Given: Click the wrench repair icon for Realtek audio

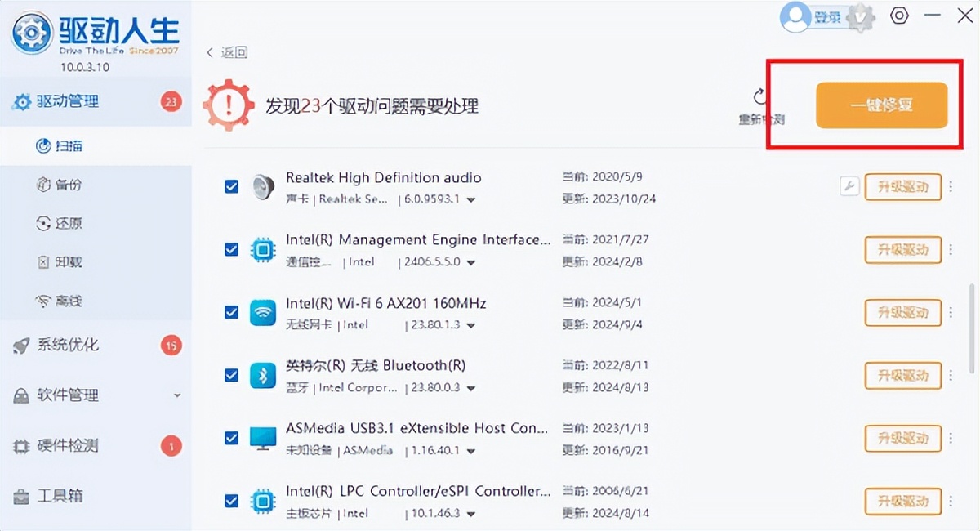Looking at the screenshot, I should coord(849,186).
